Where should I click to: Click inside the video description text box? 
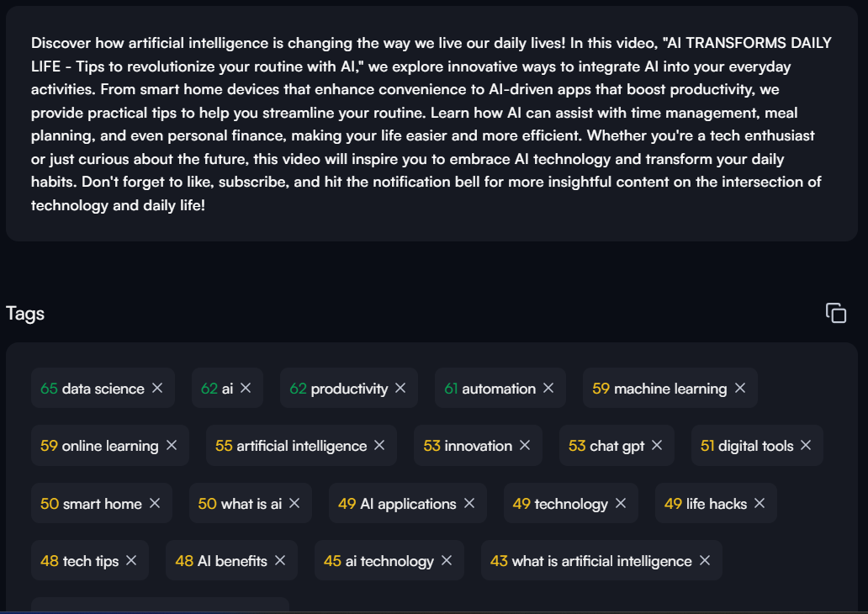coord(431,124)
